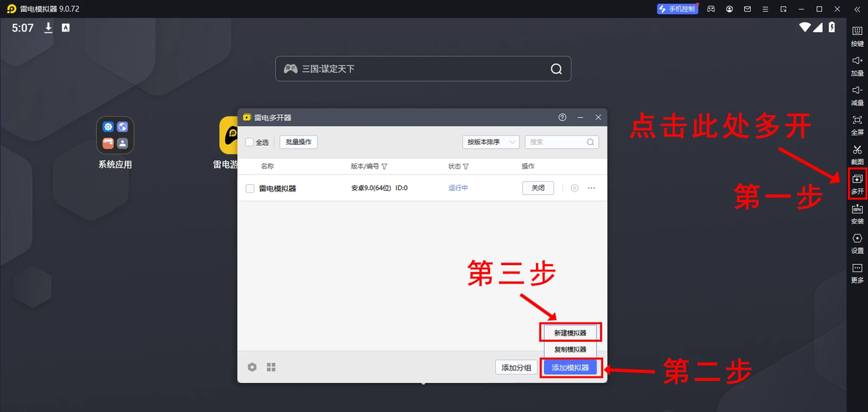Click the download indicator in the Android status bar
868x412 pixels.
point(49,28)
